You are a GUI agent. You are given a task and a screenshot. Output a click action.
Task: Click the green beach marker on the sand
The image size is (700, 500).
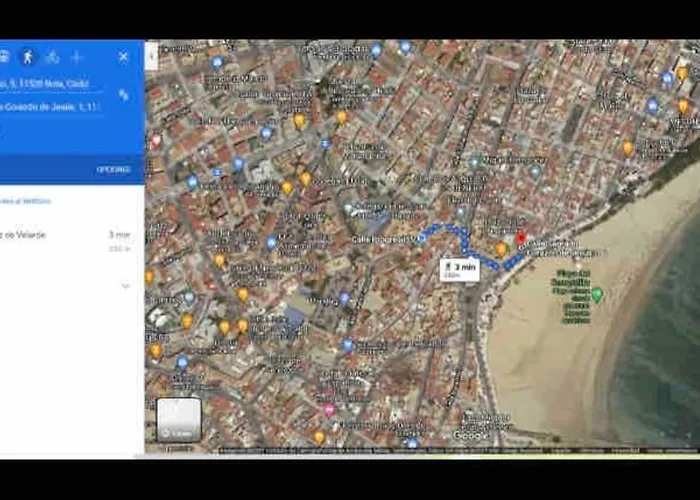click(597, 294)
